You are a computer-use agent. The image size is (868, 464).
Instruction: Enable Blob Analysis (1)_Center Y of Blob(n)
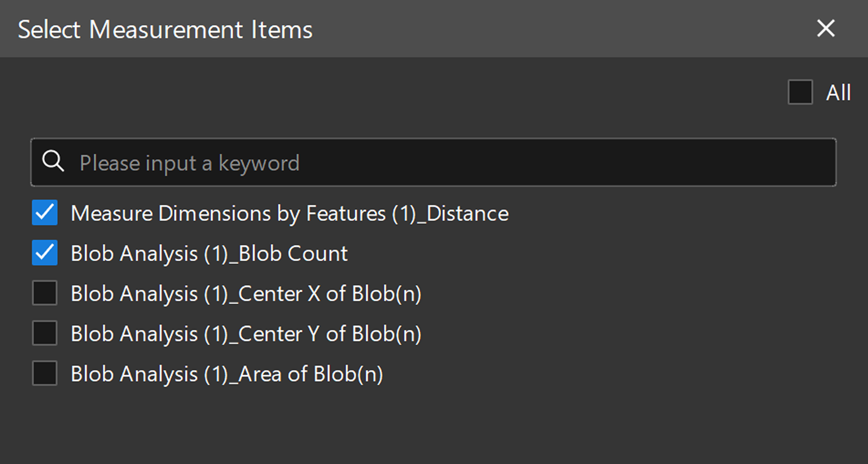tap(44, 333)
